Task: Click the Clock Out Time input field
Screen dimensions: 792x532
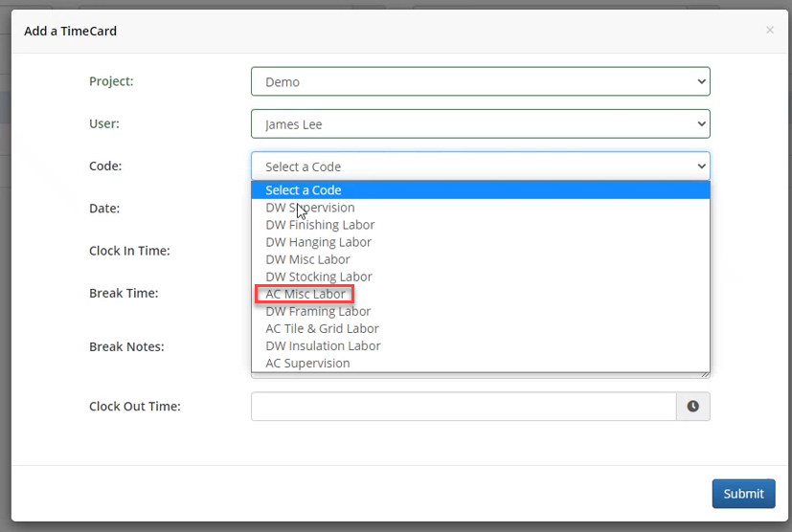Action: pos(464,407)
